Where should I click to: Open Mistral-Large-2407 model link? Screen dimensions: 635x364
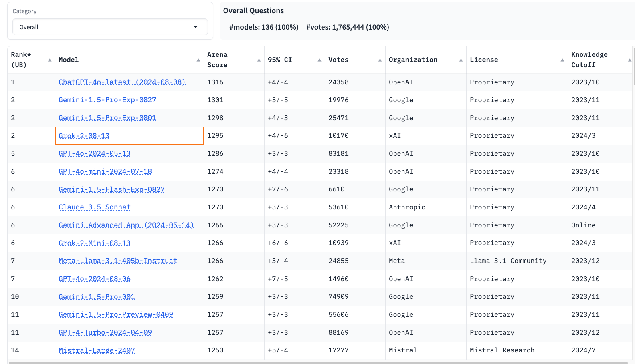pos(97,350)
